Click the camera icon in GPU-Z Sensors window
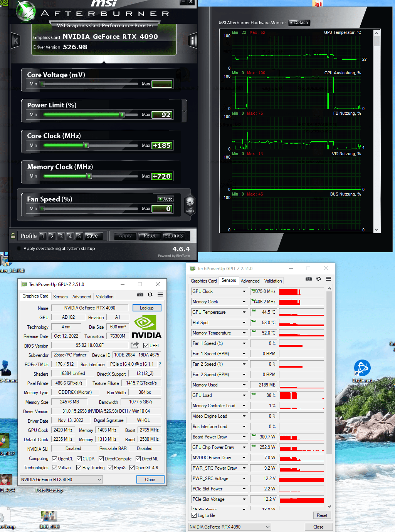 click(309, 279)
